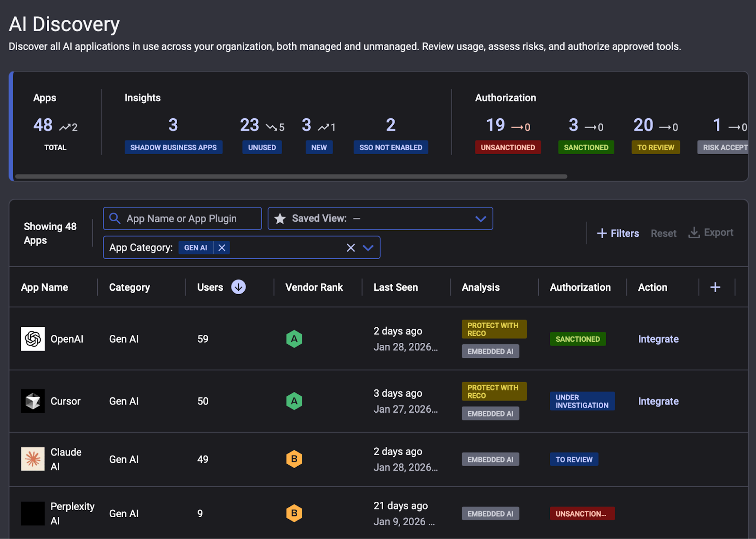Open Claude AI's To Review status badge
Viewport: 756px width, 539px height.
point(574,460)
